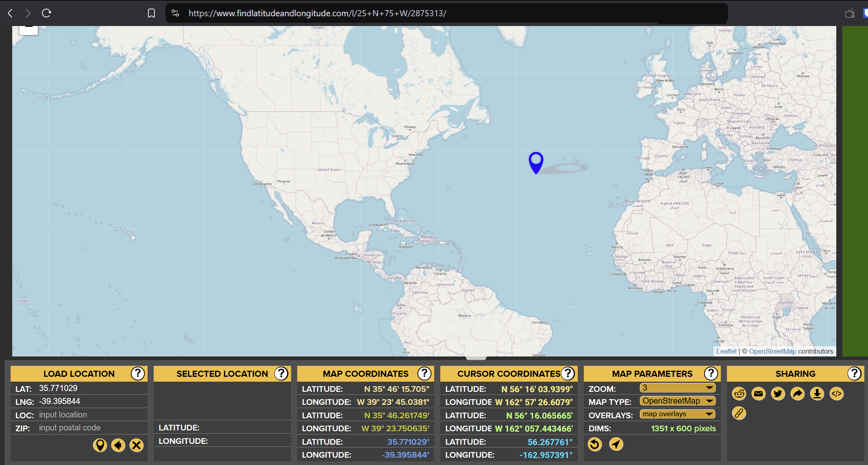Click the 'Barcelona' map label
This screenshot has height=465, width=868.
(680, 147)
